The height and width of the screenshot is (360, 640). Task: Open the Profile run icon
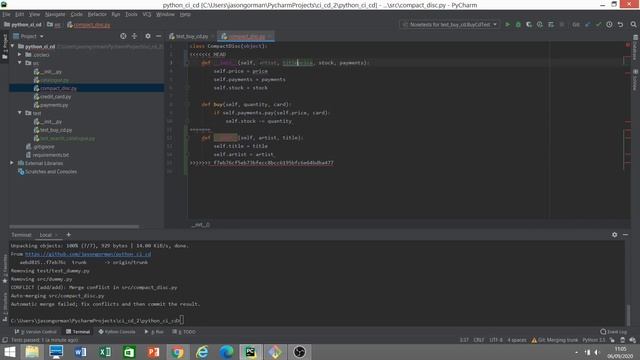coord(540,24)
